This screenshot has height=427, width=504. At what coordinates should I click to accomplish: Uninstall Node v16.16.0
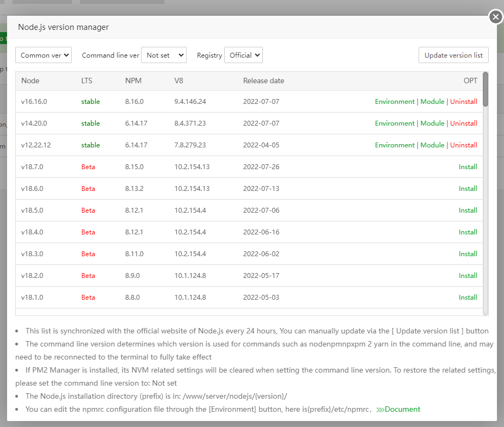464,102
